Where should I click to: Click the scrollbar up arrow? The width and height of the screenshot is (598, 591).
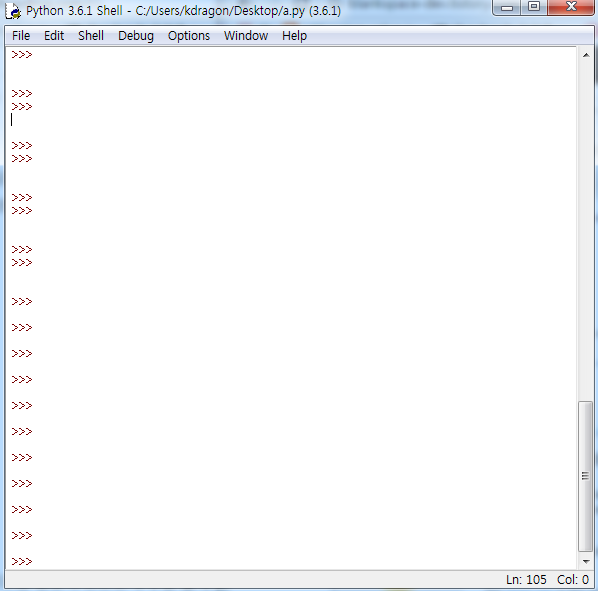pos(586,55)
